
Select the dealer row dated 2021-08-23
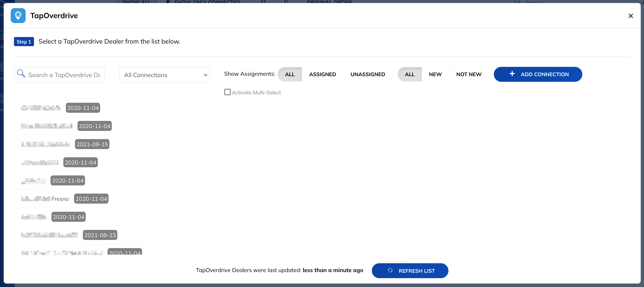coord(320,235)
